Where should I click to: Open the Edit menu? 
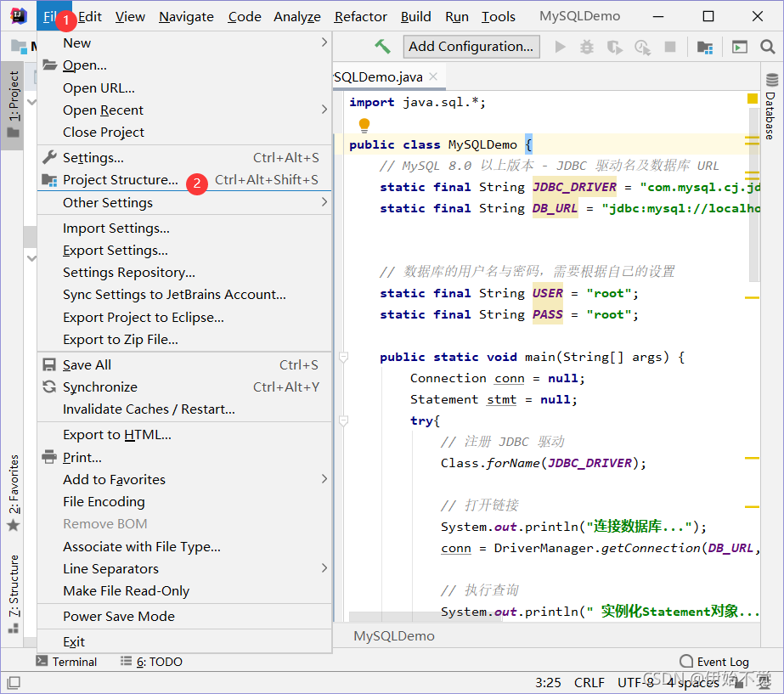90,16
